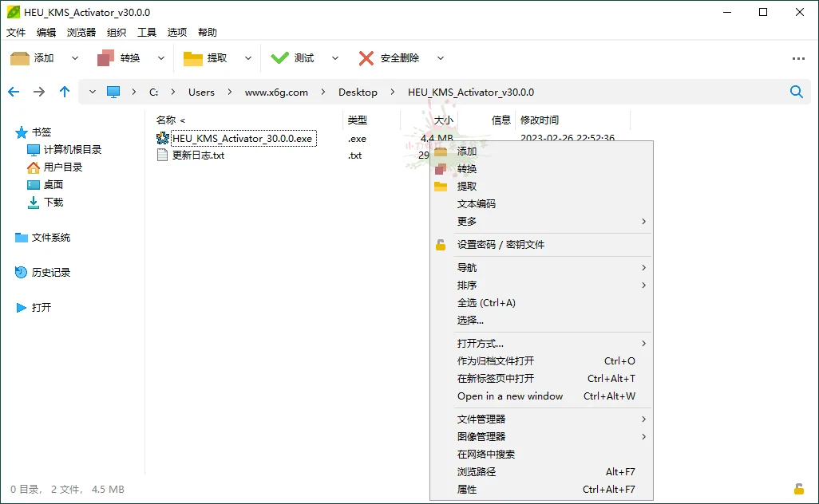Open search with the magnifier icon
819x504 pixels.
[796, 92]
